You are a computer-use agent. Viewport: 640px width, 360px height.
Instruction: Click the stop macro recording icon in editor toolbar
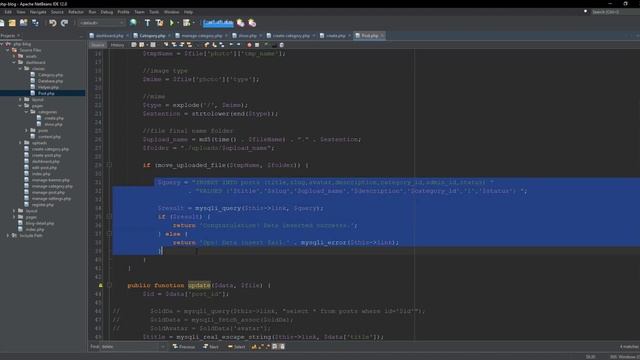(x=257, y=45)
